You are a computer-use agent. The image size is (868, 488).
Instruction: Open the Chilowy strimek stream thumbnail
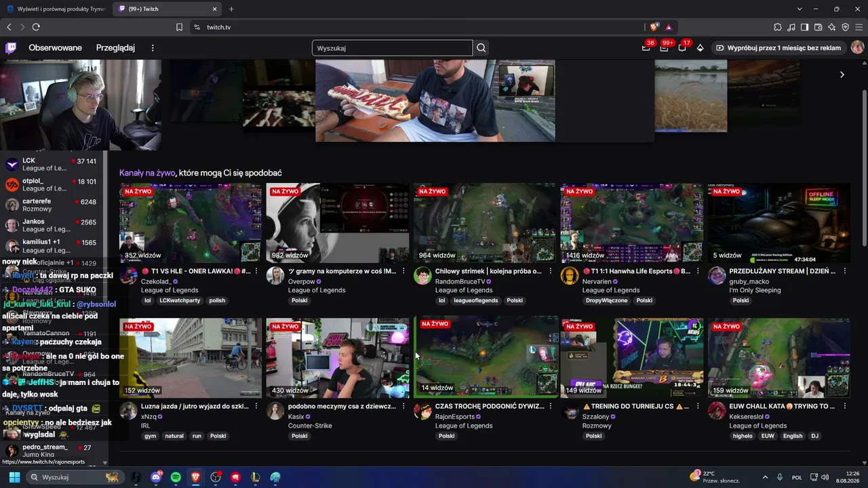pyautogui.click(x=485, y=223)
